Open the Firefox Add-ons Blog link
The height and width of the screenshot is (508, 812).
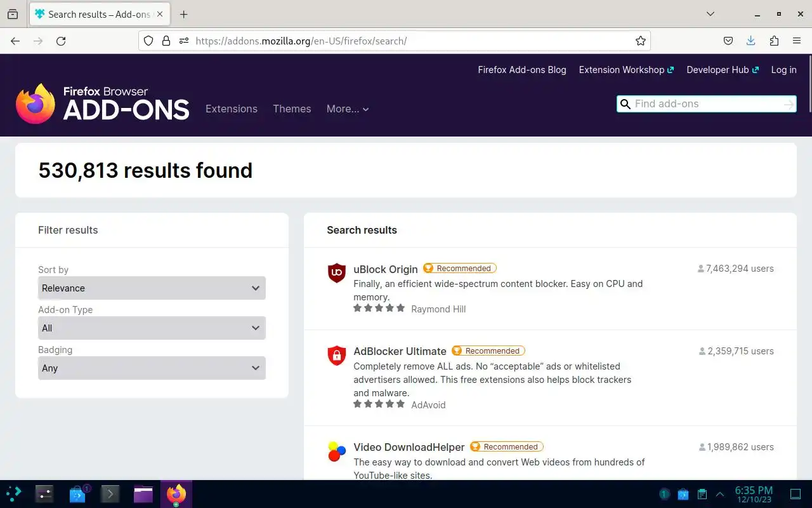(x=522, y=70)
